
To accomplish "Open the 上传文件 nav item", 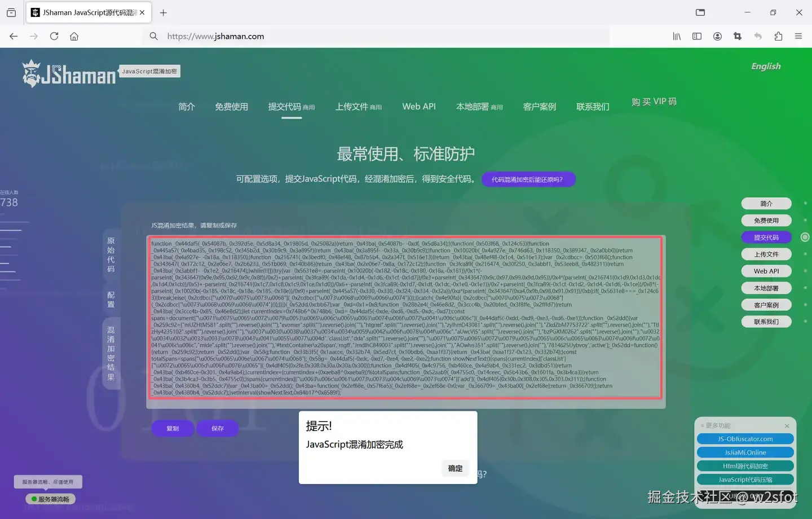I will pos(359,107).
